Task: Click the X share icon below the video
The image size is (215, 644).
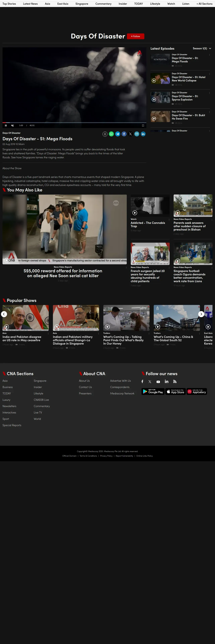Action: (x=130, y=134)
